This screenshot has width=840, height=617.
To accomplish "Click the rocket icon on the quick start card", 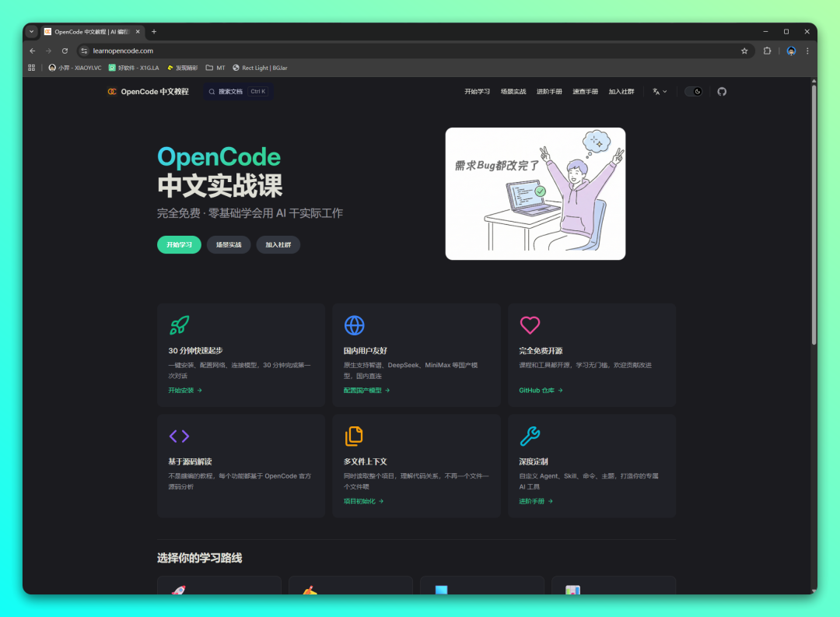I will 179,325.
